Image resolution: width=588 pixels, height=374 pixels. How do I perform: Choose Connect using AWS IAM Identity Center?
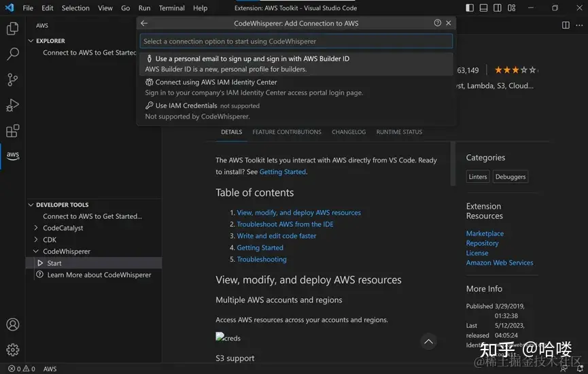[x=296, y=87]
